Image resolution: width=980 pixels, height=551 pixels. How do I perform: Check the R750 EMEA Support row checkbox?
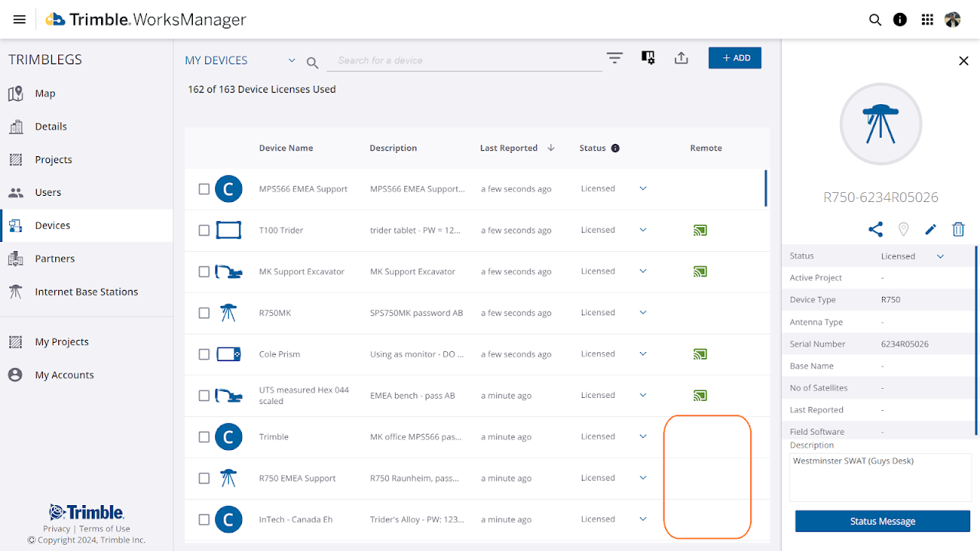[x=204, y=478]
